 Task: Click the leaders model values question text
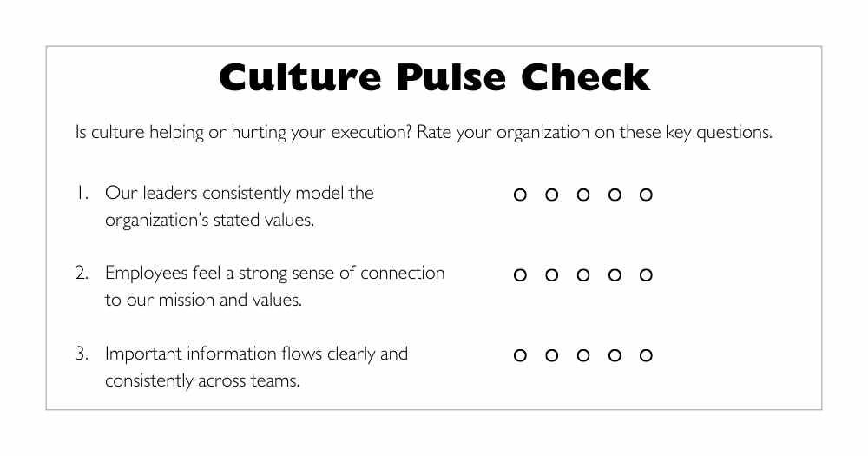click(239, 206)
